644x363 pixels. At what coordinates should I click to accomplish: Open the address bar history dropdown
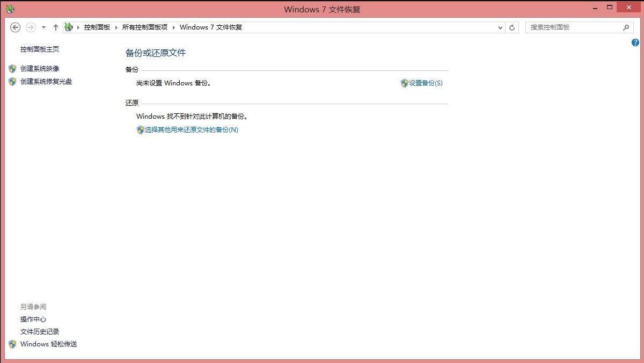[x=500, y=27]
